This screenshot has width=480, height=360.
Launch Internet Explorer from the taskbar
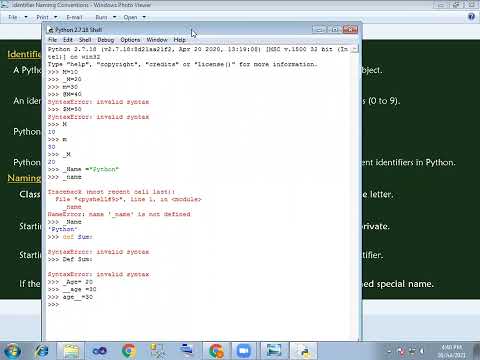click(42, 351)
